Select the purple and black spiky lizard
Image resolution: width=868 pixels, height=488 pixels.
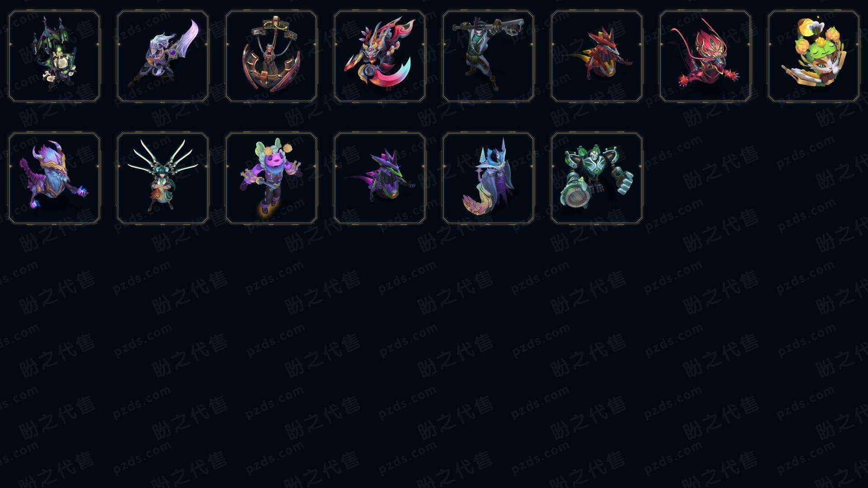(x=380, y=178)
